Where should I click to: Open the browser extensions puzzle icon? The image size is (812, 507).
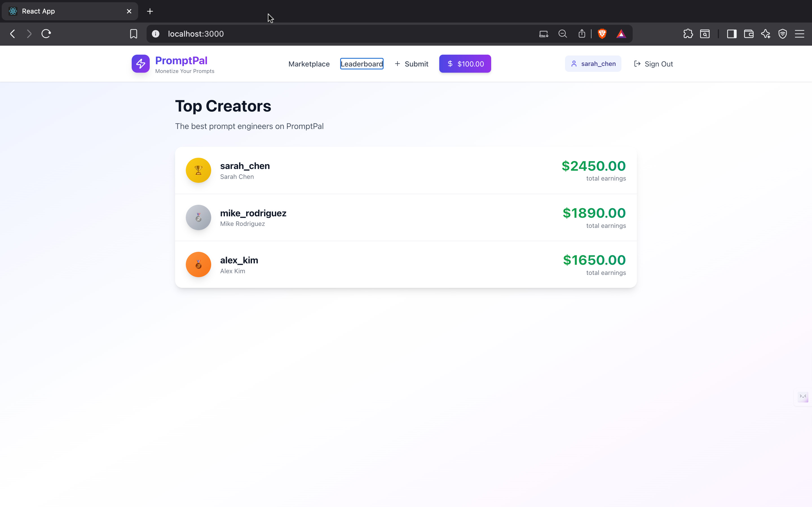tap(688, 34)
